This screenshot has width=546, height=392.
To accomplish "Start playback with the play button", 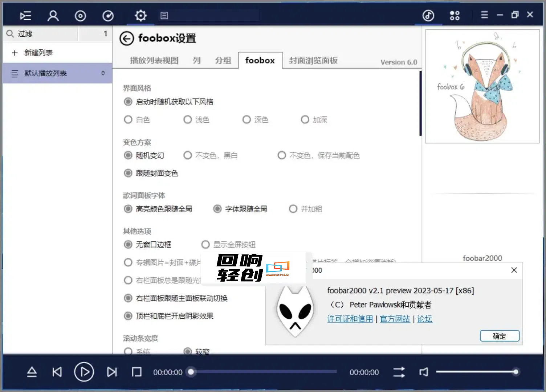I will click(x=84, y=372).
